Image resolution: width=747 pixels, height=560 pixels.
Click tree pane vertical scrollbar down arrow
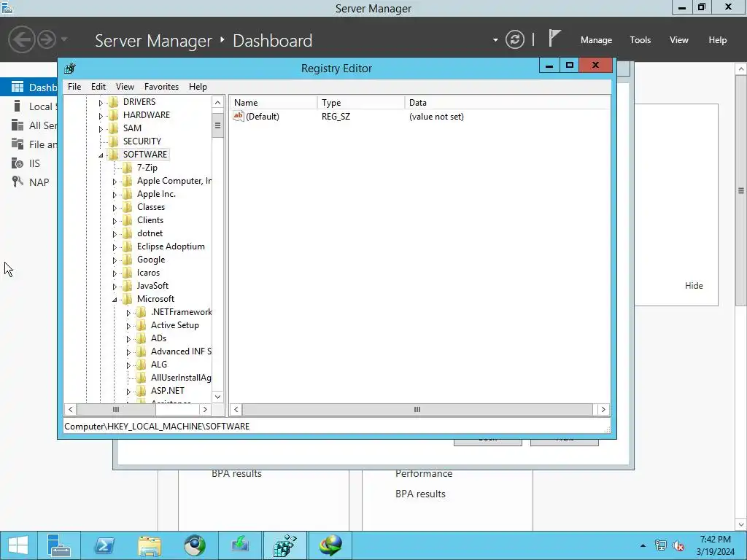217,397
